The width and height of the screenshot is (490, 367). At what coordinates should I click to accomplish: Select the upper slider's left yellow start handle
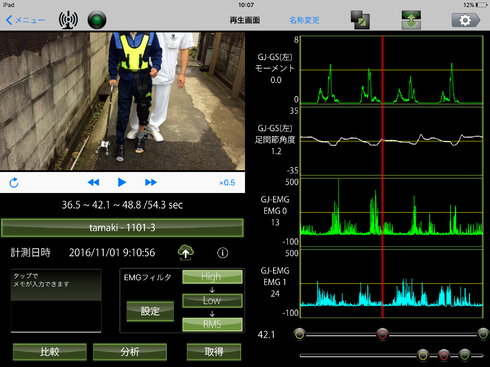[300, 334]
